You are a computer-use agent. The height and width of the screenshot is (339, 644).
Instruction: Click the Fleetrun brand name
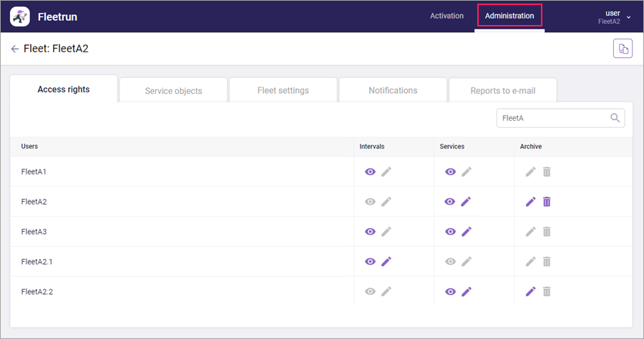pyautogui.click(x=57, y=17)
